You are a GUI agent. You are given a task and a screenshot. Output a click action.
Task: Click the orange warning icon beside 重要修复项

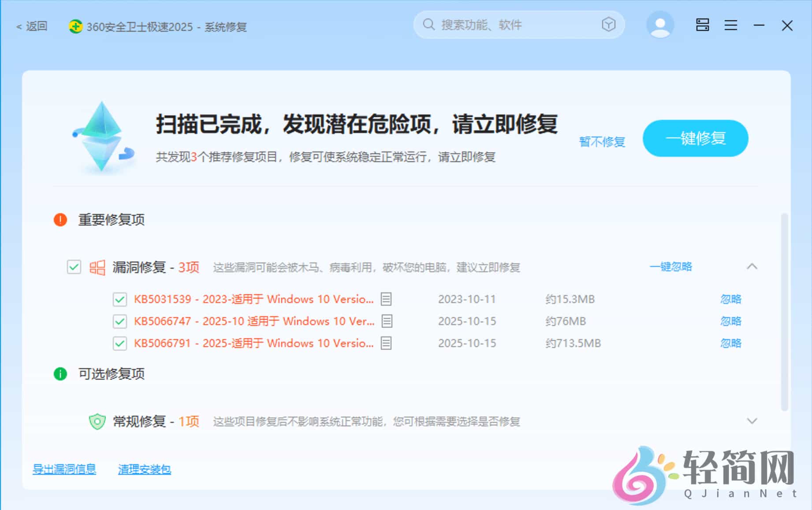point(60,219)
